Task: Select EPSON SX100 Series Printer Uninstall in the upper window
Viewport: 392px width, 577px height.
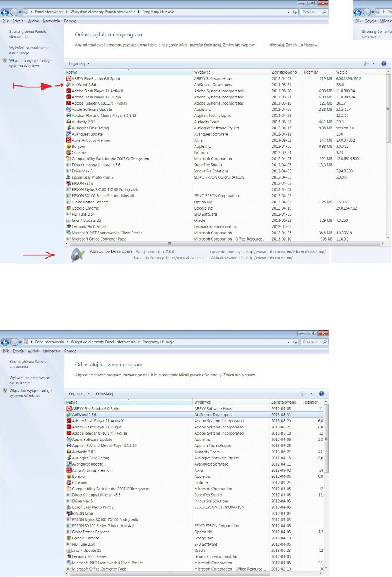Action: 225,196
